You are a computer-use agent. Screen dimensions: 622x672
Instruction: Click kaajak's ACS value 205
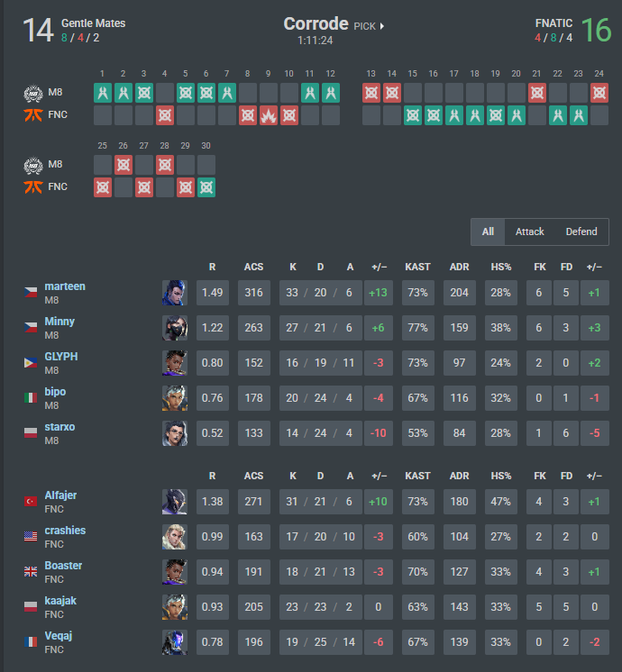click(254, 607)
